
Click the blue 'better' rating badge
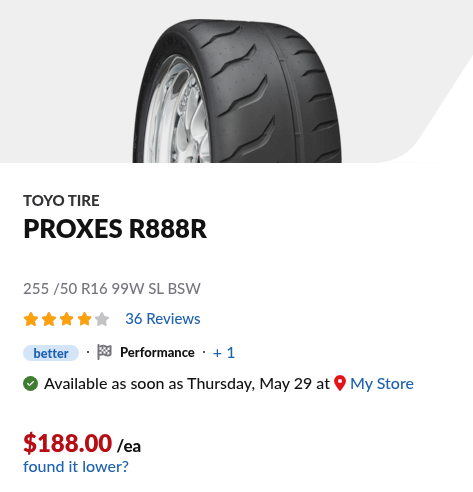[51, 353]
